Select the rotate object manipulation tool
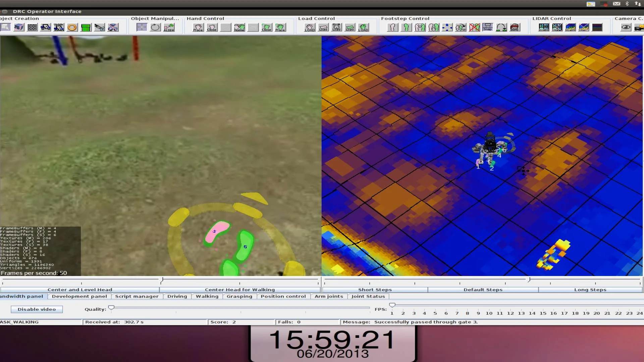The height and width of the screenshot is (362, 644). coord(155,27)
